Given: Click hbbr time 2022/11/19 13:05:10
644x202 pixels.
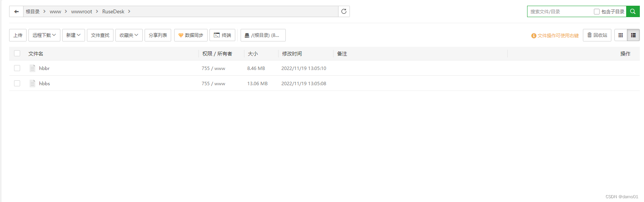Looking at the screenshot, I should click(x=304, y=68).
